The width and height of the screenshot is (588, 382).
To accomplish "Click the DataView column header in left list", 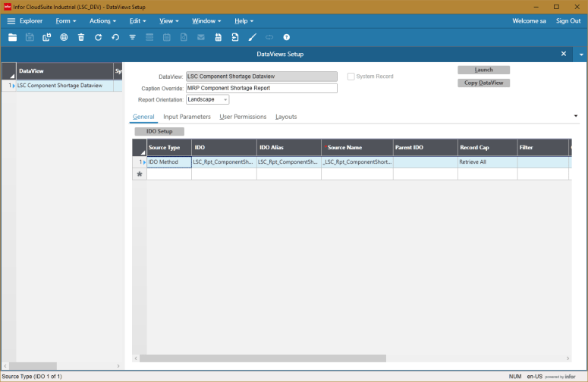I will (65, 70).
